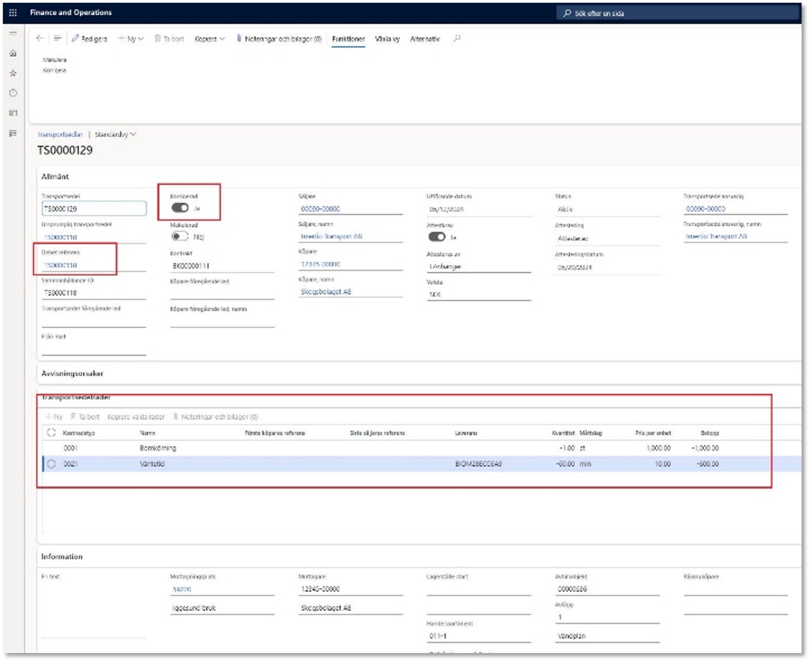This screenshot has height=664, width=812.
Task: Click the Korrigera action
Action: 54,71
